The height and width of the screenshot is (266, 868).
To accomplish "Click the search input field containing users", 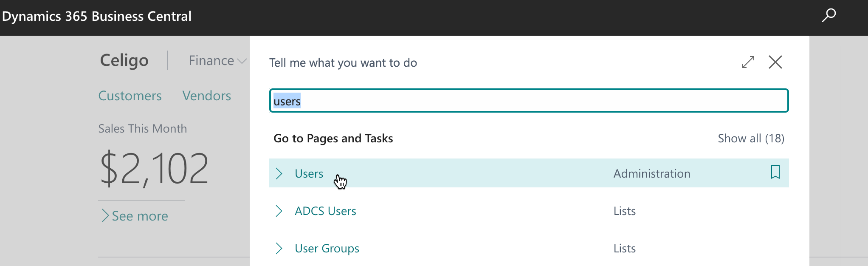I will click(x=529, y=101).
